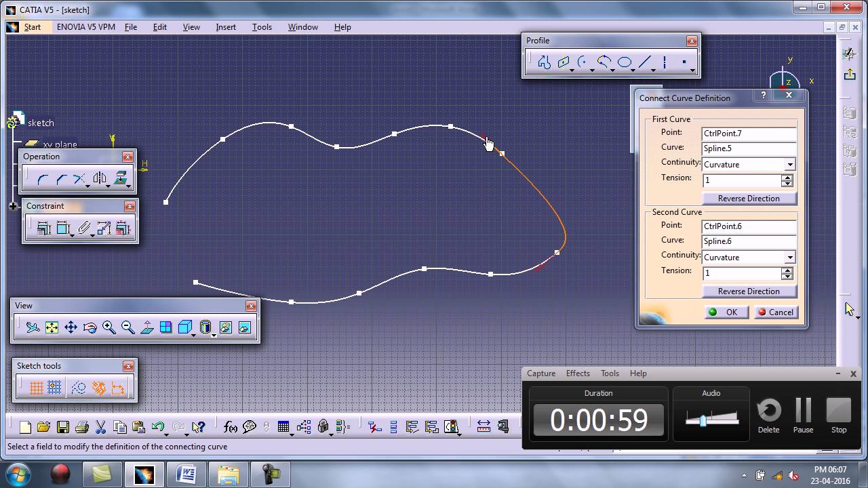Viewport: 868px width, 488px height.
Task: Select the Corner tool in Operation toolbar
Action: click(x=42, y=179)
